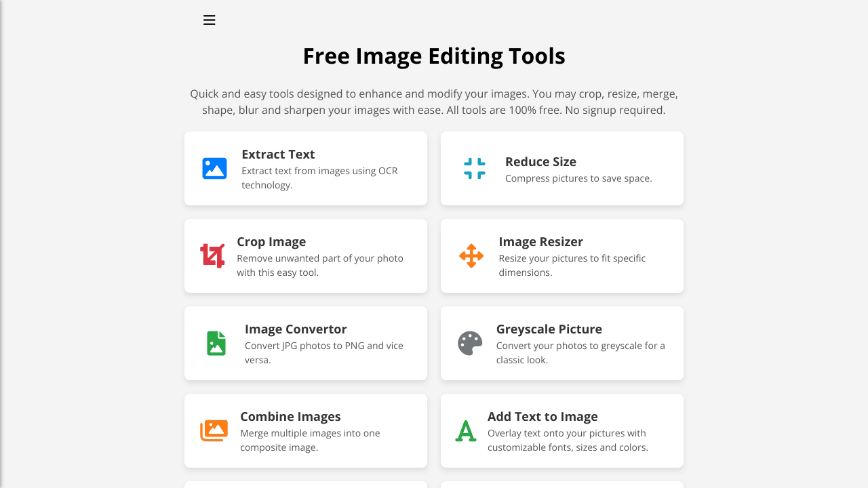The height and width of the screenshot is (488, 868).
Task: Select the Greyscale Picture palette icon
Action: tap(469, 343)
